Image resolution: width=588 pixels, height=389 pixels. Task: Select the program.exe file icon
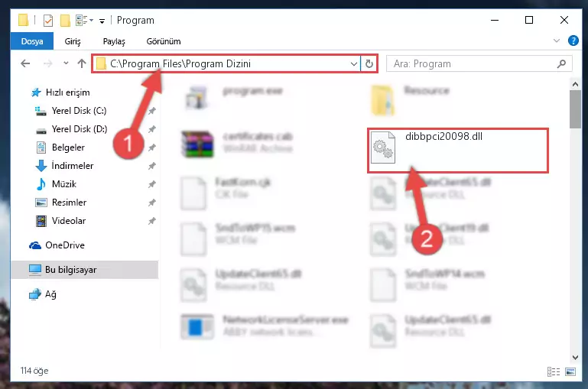[x=197, y=97]
